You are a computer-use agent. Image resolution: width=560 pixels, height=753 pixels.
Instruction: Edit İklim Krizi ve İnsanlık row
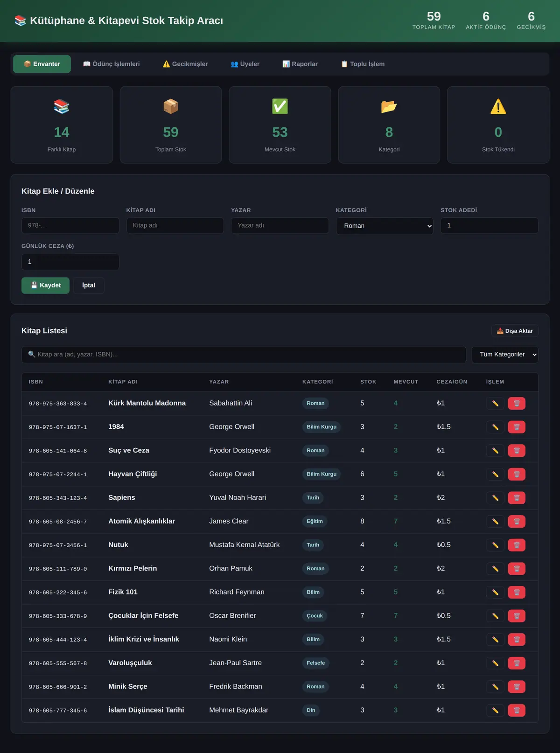tap(495, 640)
